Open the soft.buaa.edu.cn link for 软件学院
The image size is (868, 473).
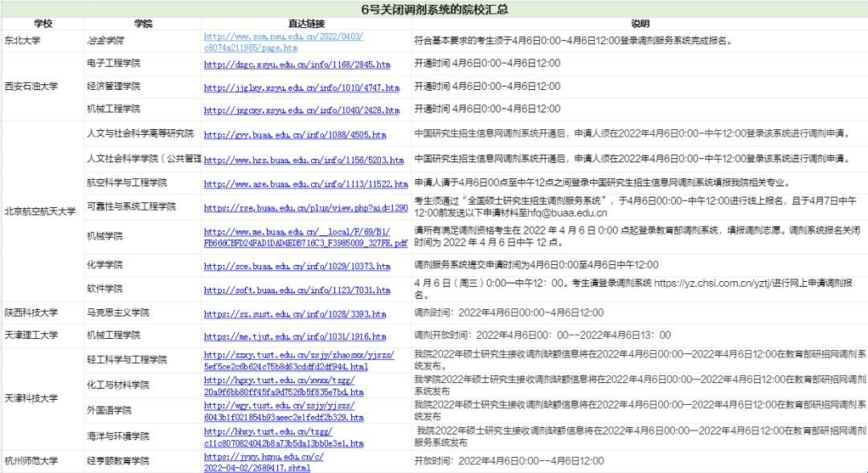297,291
